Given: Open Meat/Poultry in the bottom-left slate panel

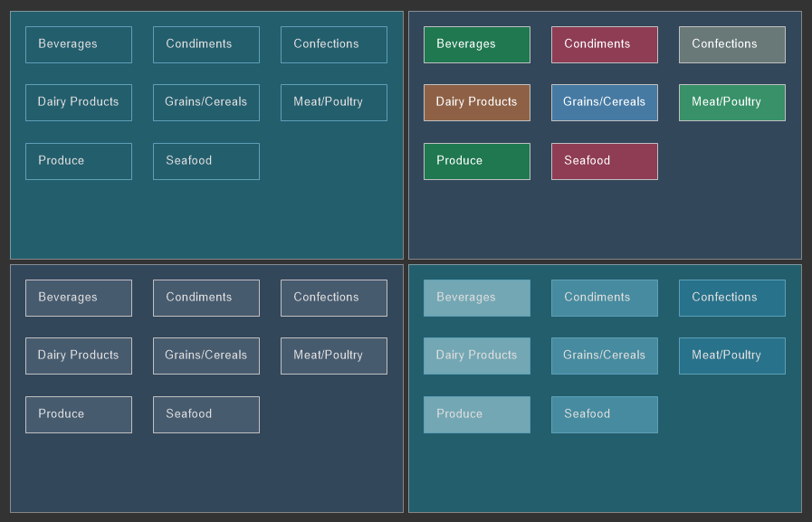Looking at the screenshot, I should tap(333, 356).
